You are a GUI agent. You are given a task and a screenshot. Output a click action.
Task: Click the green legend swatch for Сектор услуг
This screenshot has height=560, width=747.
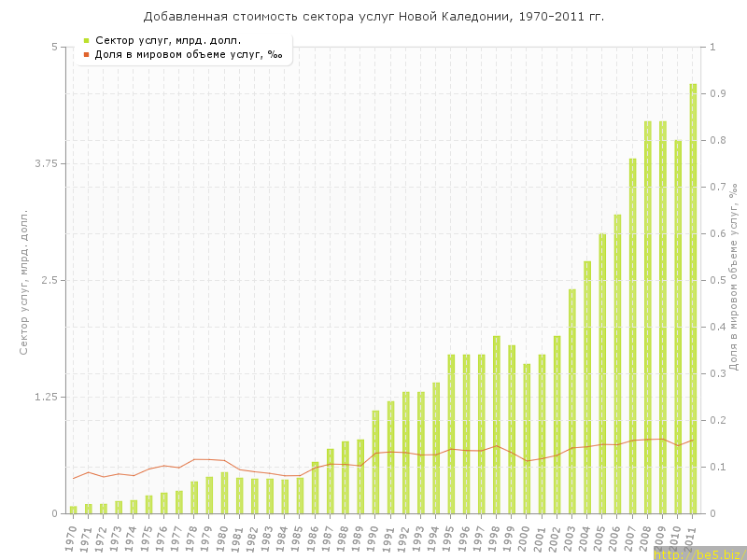tap(86, 40)
